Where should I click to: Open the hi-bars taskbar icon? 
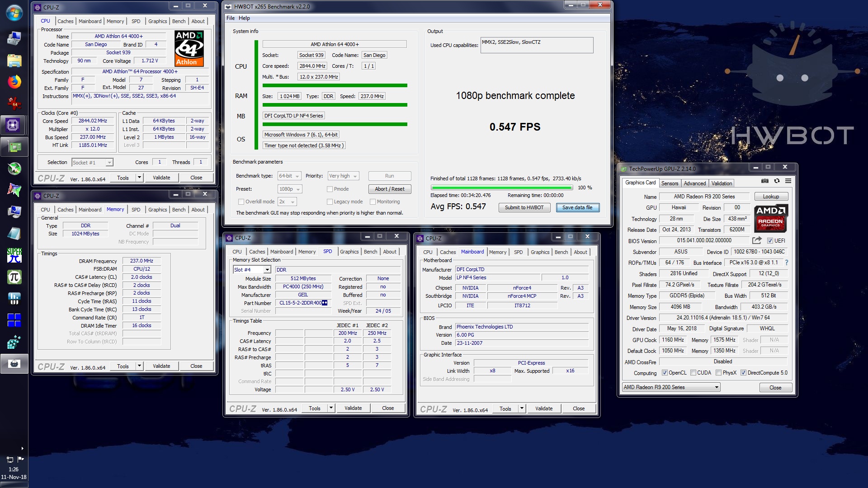click(x=14, y=299)
